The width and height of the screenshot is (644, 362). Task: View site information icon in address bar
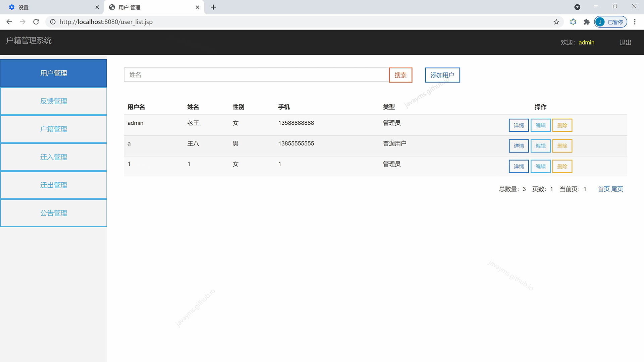53,22
